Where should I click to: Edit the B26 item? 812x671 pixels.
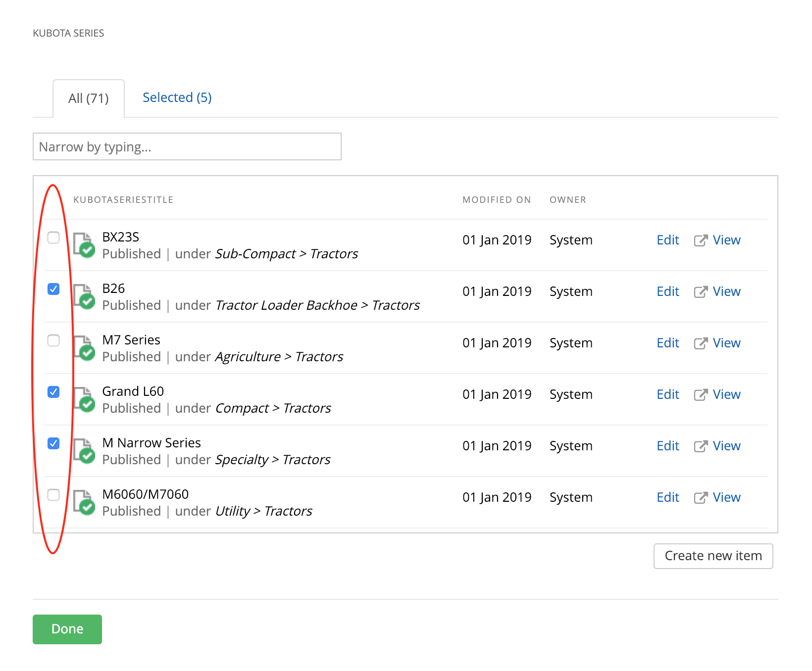tap(668, 291)
